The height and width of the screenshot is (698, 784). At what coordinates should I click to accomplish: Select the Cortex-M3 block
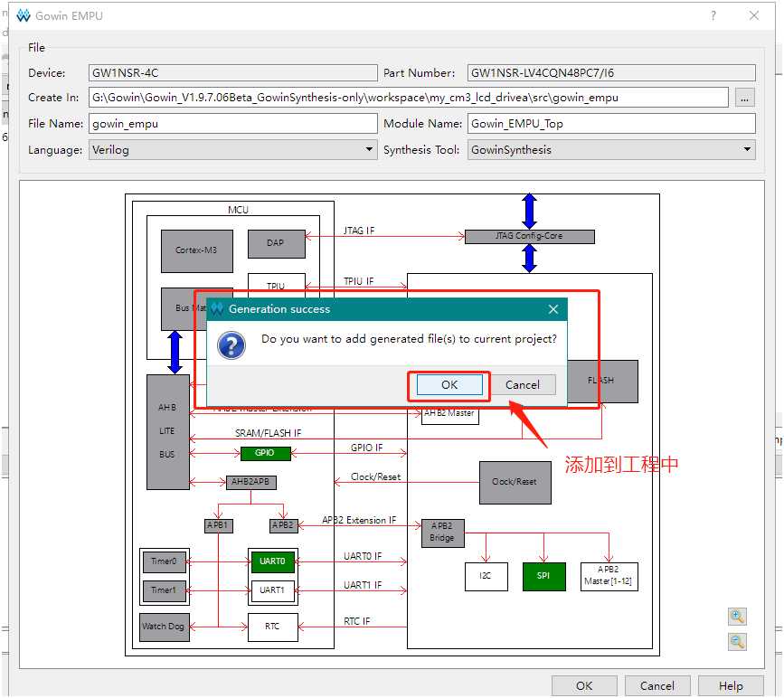tap(197, 250)
